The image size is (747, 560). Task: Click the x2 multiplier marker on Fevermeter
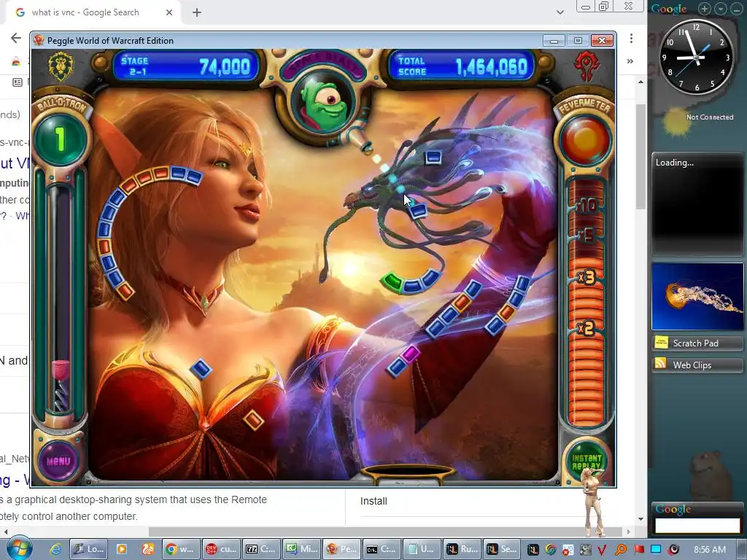point(586,328)
